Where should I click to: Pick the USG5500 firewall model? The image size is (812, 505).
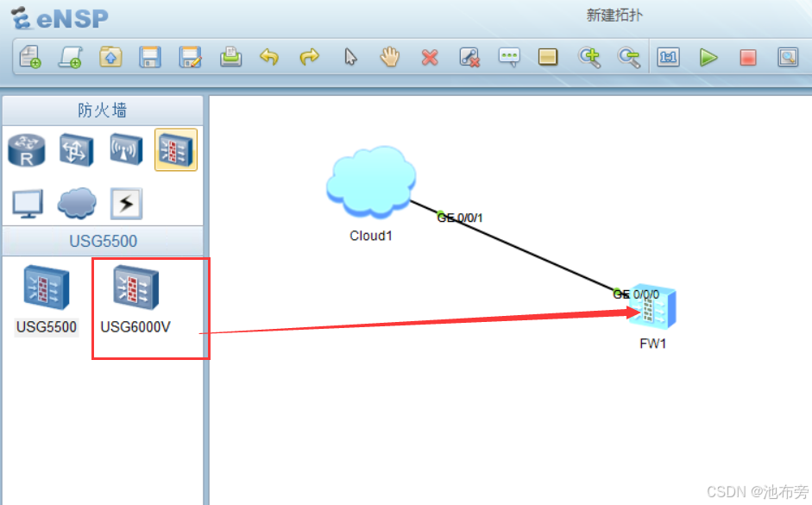coord(46,300)
